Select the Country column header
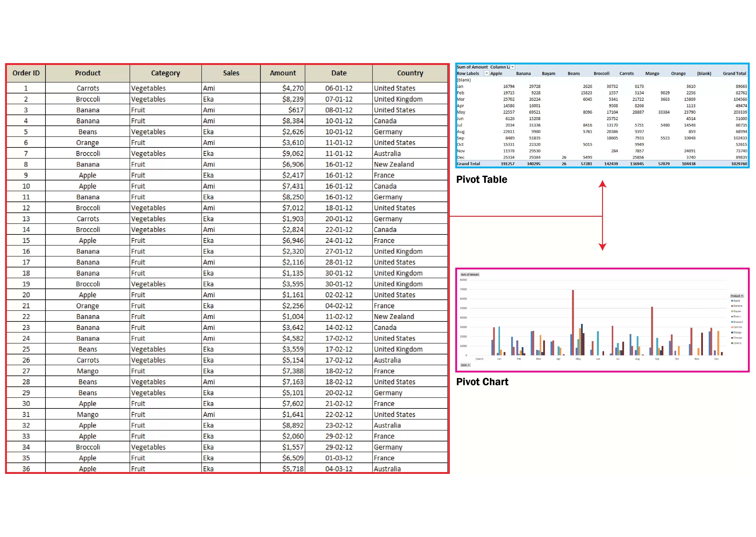Viewport: 756px width, 537px height. (410, 73)
